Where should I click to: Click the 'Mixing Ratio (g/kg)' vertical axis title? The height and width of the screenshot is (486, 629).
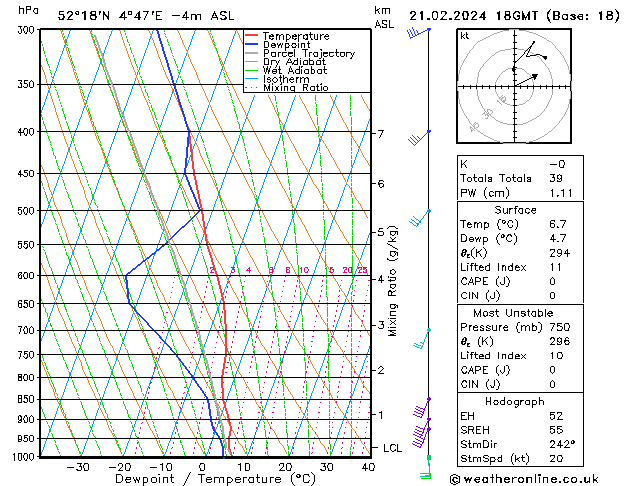click(392, 281)
